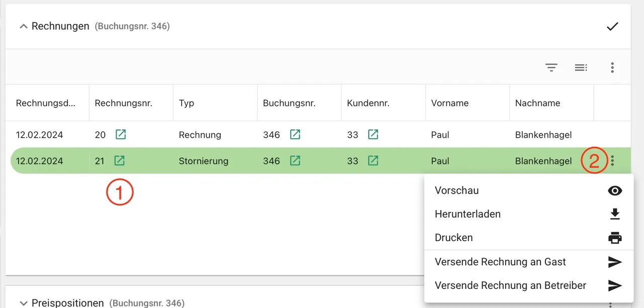Open the Stornierung row three-dot menu

[x=612, y=161]
